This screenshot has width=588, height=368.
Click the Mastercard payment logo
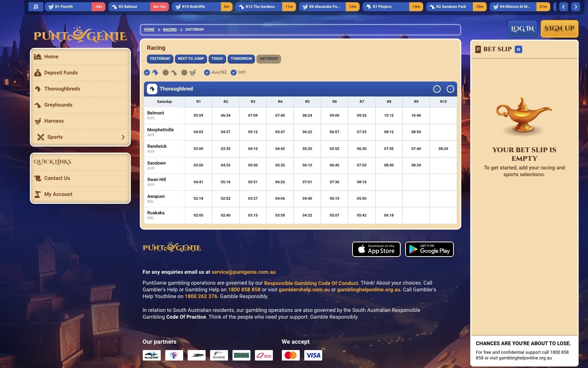[x=291, y=355]
